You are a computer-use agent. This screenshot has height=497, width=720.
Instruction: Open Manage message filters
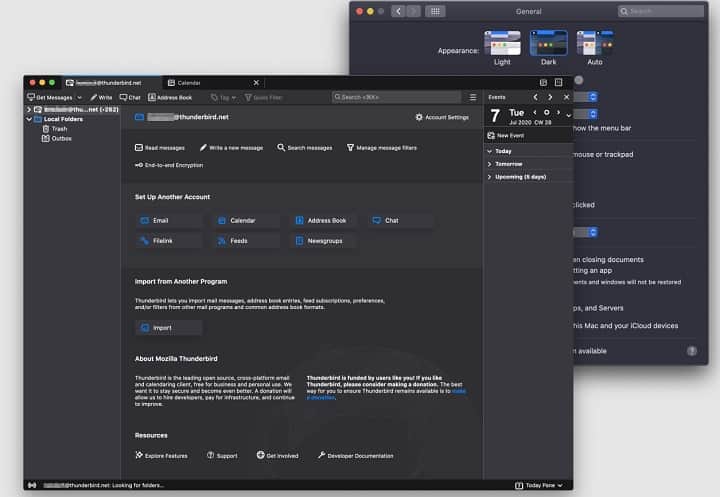382,147
